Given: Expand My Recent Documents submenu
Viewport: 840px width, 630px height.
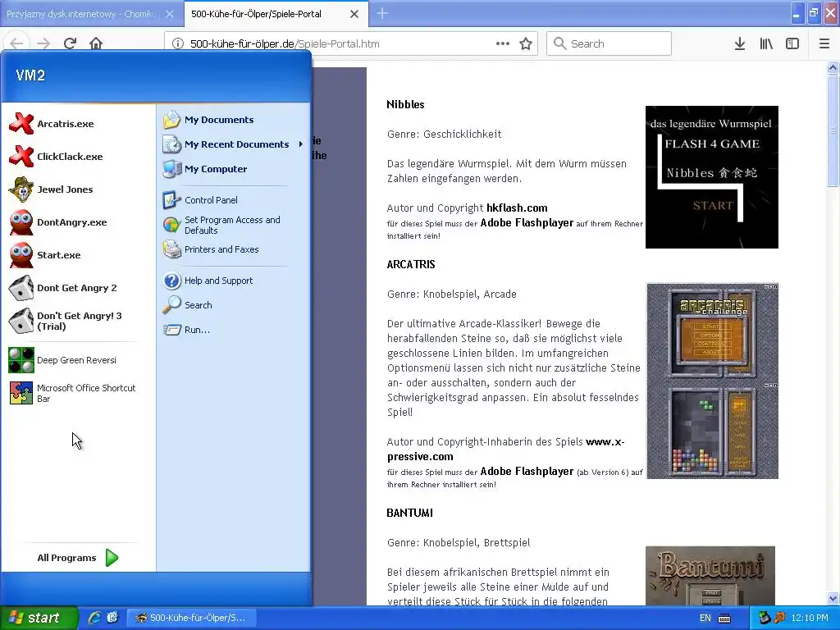Looking at the screenshot, I should pos(234,144).
